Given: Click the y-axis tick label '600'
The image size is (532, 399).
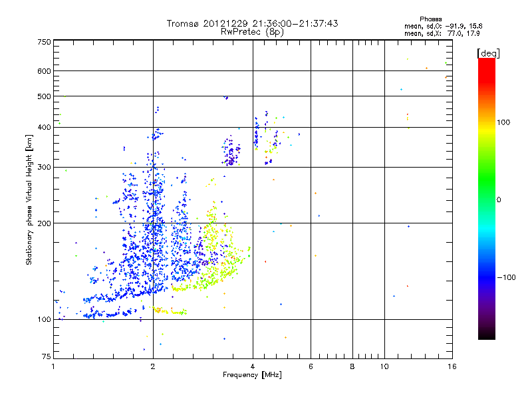Looking at the screenshot, I should pyautogui.click(x=44, y=71).
